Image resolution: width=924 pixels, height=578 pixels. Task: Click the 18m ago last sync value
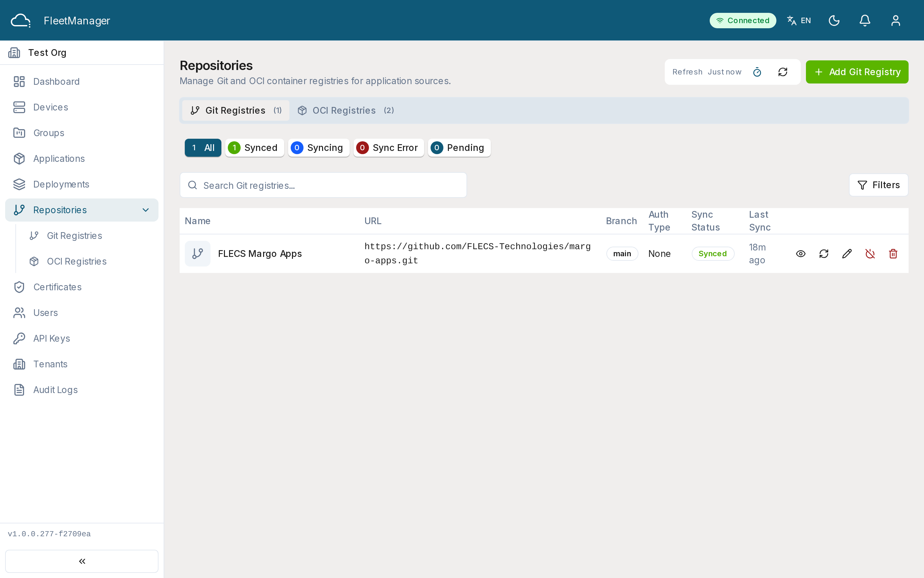(757, 254)
